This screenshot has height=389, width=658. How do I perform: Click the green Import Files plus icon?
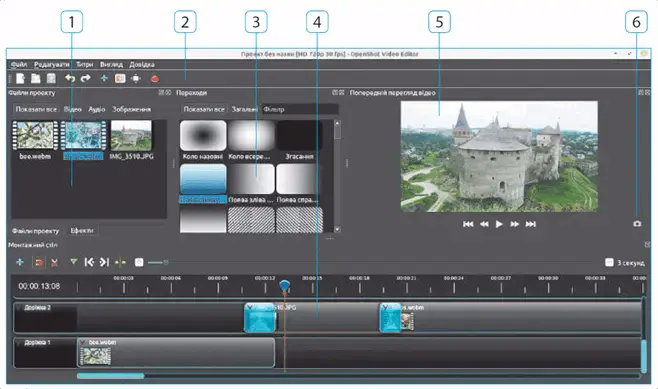coord(104,78)
